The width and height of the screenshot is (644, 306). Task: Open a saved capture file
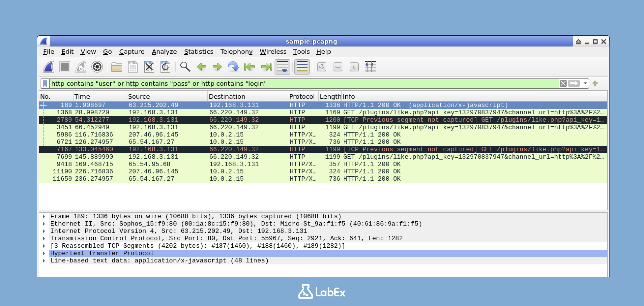(116, 67)
